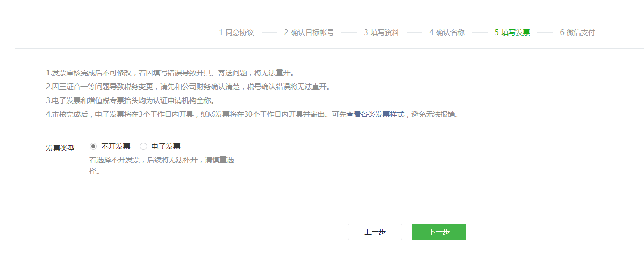Select the 不开发票 radio button

[93, 146]
